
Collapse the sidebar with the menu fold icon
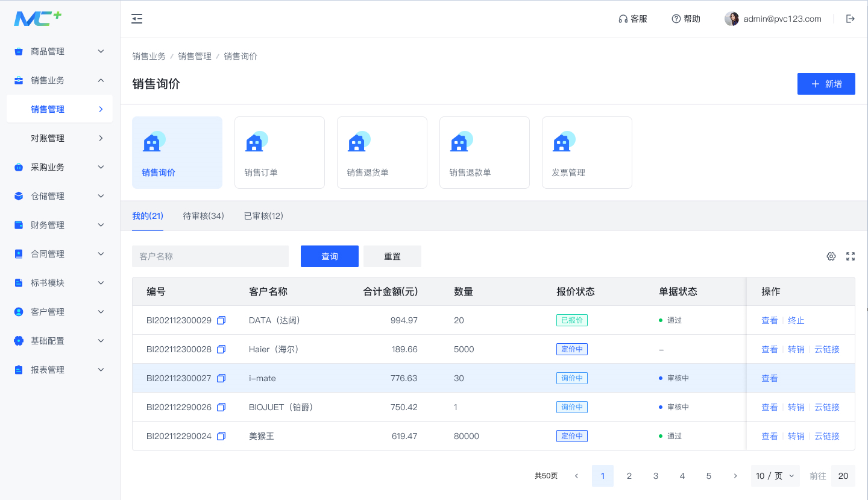pyautogui.click(x=137, y=19)
